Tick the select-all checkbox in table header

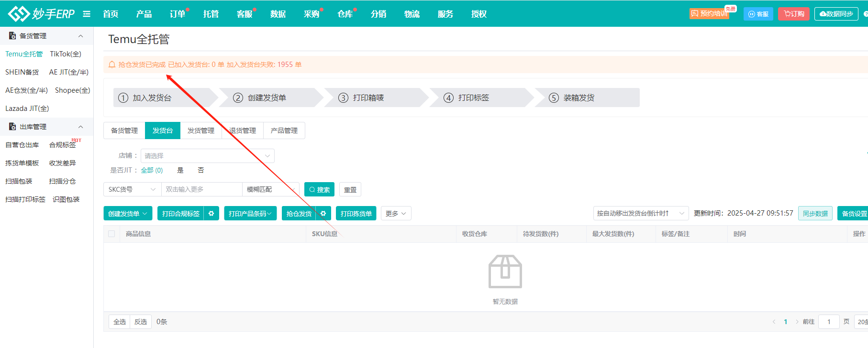(x=111, y=234)
